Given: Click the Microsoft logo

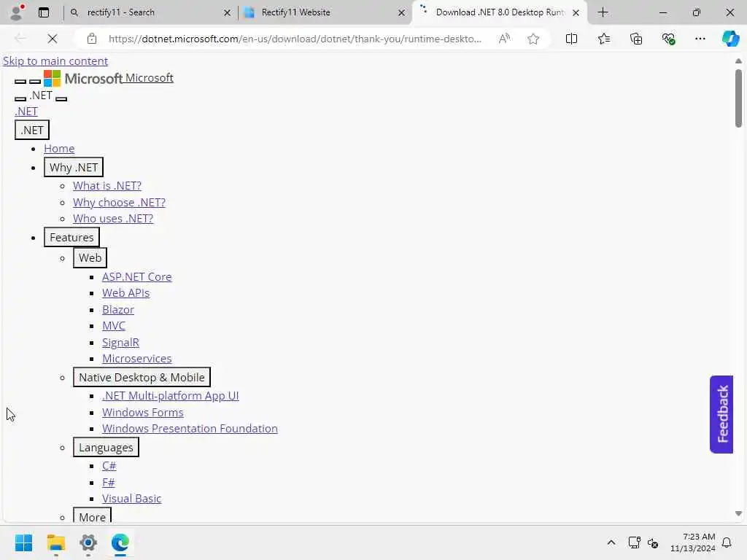Looking at the screenshot, I should (x=83, y=79).
